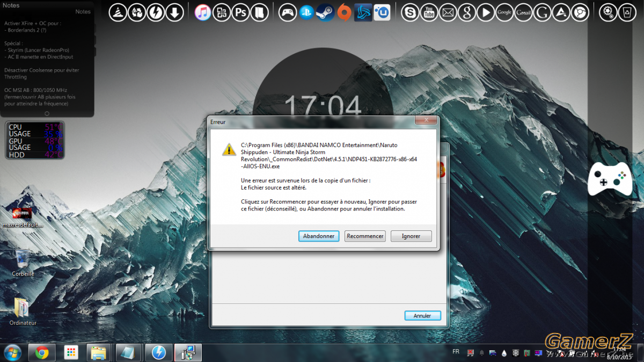
Task: Launch the lightning-bolt app from the top dock
Action: [x=156, y=12]
